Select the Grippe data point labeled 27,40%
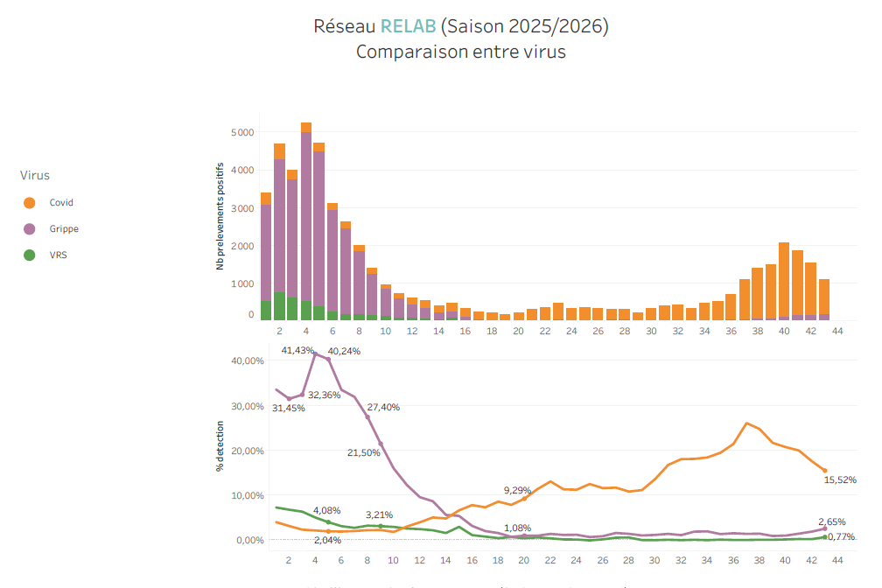The image size is (882, 588). pyautogui.click(x=367, y=417)
